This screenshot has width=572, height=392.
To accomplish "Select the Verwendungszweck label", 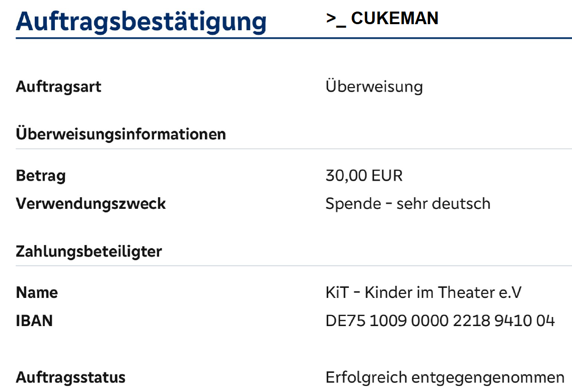I will (x=91, y=204).
